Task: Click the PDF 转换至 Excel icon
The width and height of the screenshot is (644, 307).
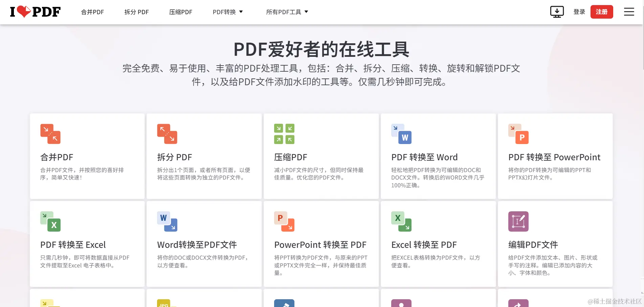Action: coord(50,221)
